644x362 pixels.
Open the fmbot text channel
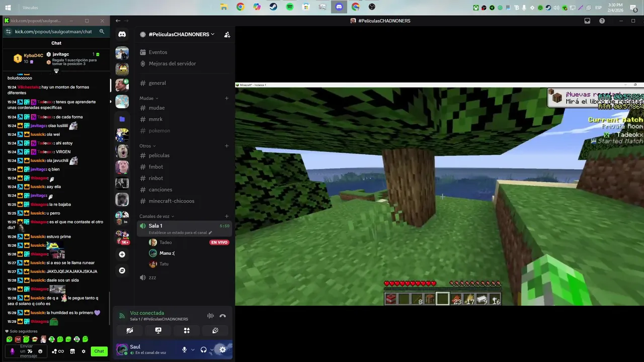click(x=184, y=167)
